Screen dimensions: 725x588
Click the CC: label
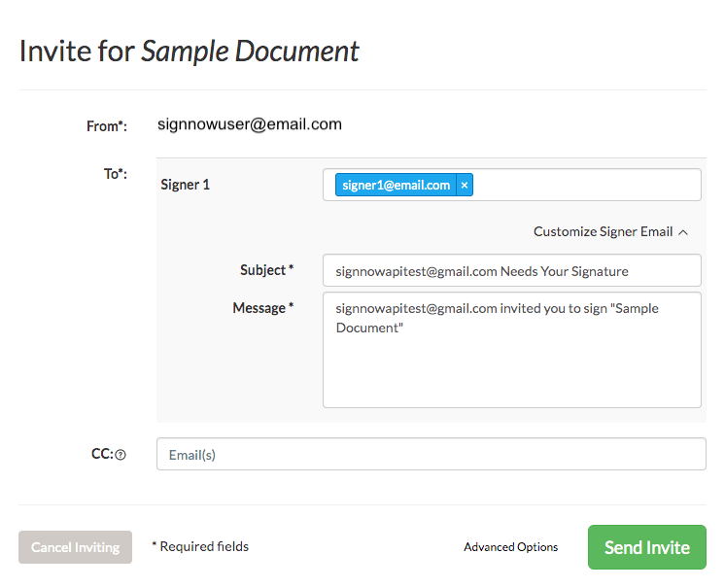pos(100,454)
